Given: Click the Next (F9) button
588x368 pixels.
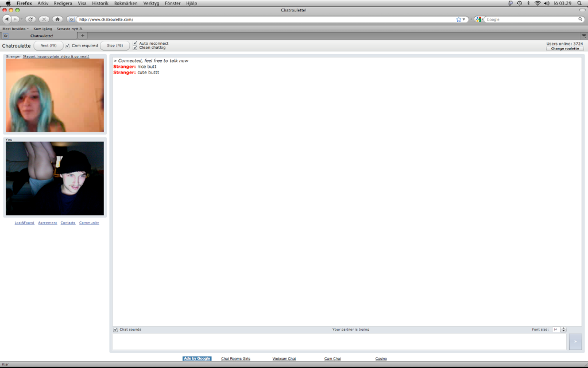Looking at the screenshot, I should 48,45.
